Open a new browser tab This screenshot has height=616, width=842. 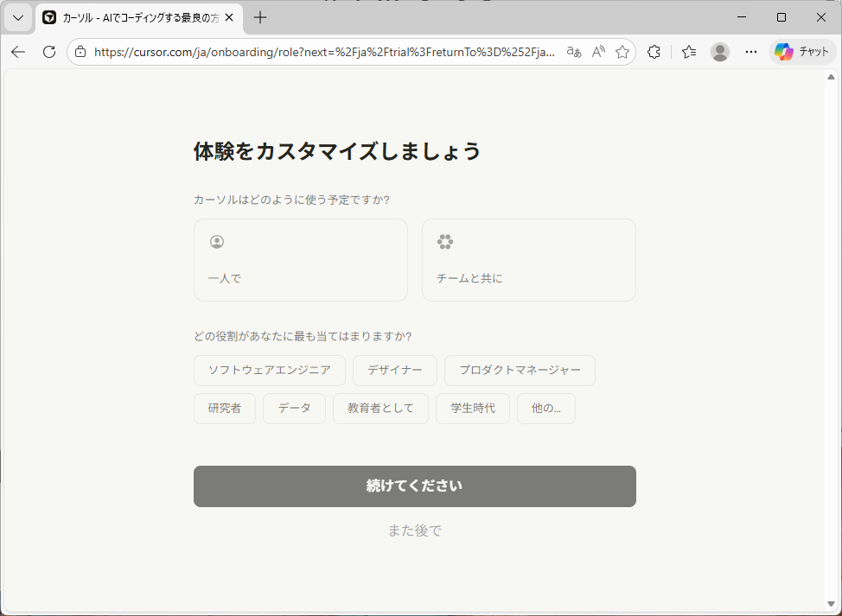pos(260,17)
